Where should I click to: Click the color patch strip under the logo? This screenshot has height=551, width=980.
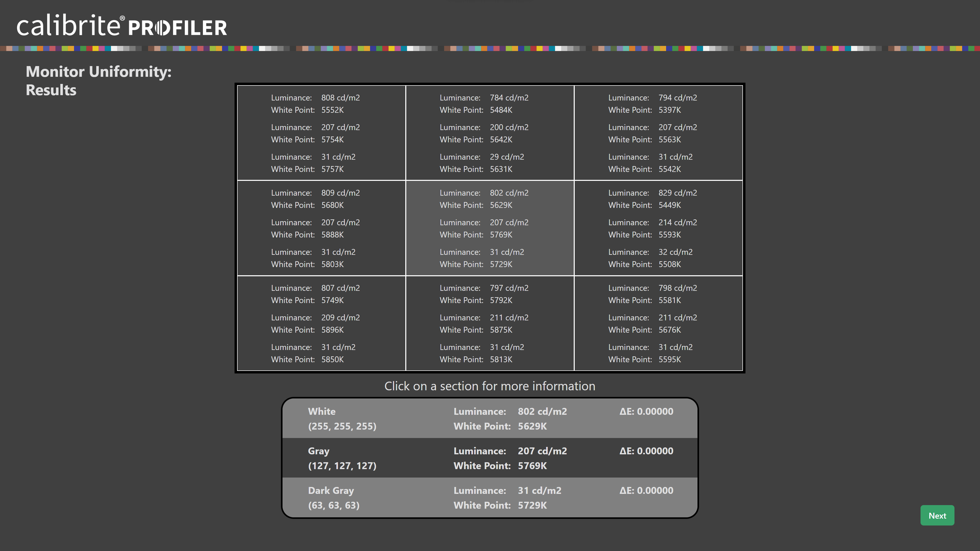[x=490, y=48]
